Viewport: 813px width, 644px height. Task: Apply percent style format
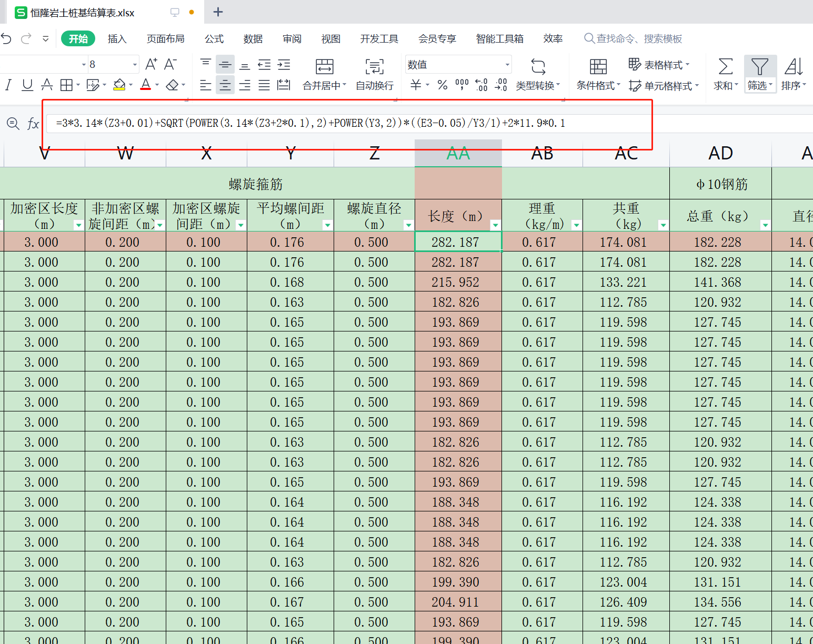click(x=443, y=85)
